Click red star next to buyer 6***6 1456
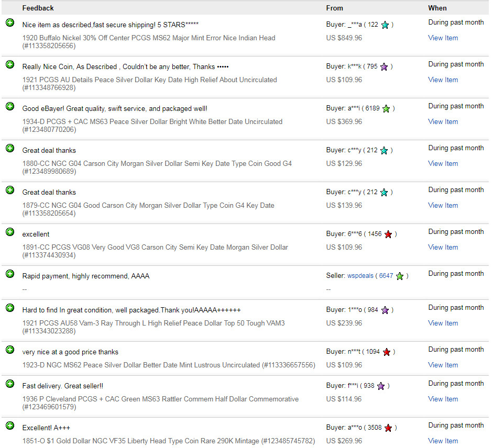This screenshot has width=493, height=448. (388, 234)
